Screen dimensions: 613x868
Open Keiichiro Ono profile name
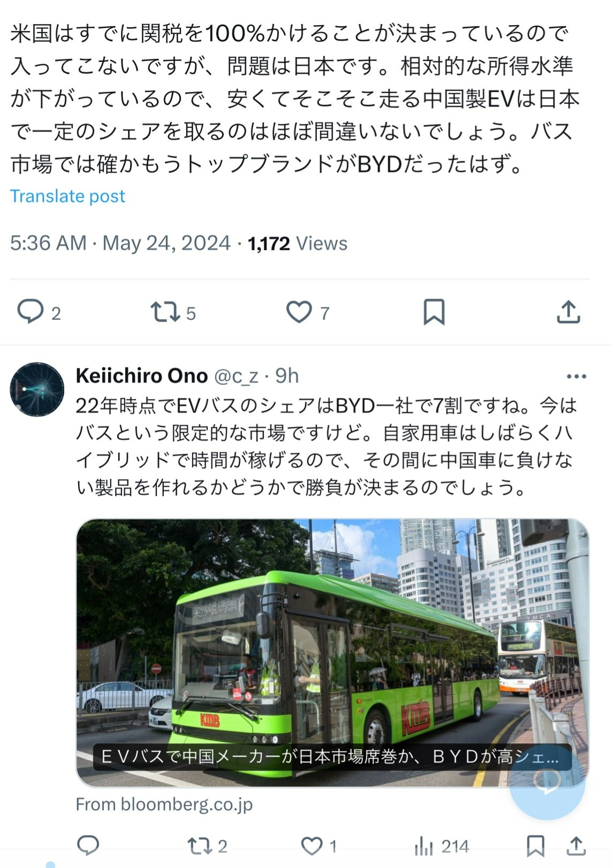(x=142, y=376)
